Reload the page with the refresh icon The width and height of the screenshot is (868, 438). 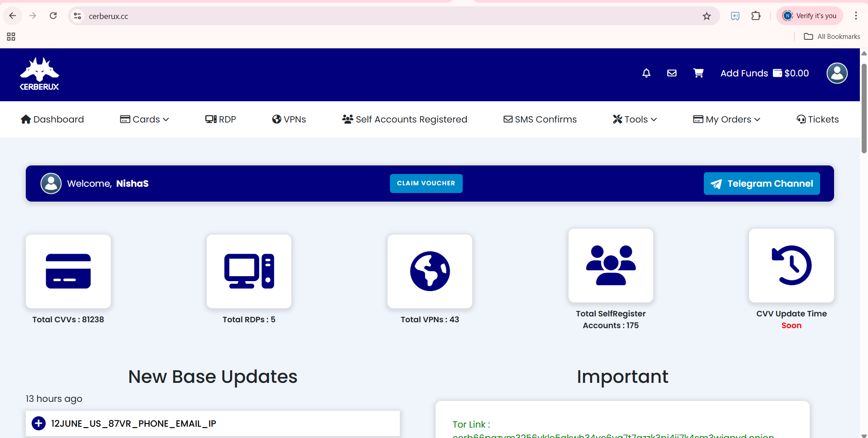click(x=53, y=16)
